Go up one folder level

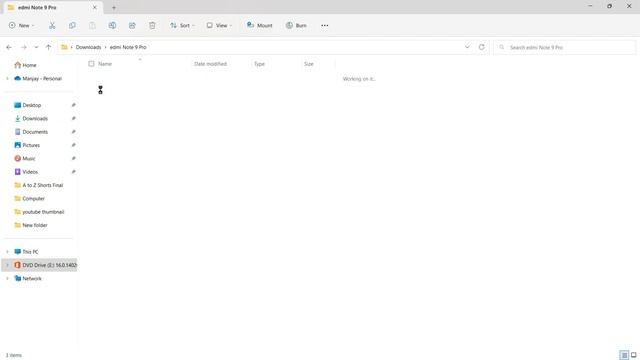(48, 47)
